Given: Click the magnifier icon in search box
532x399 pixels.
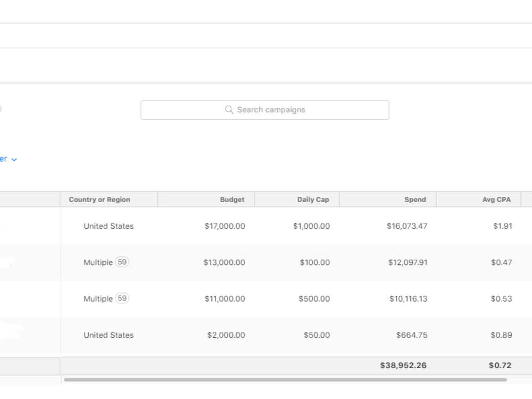Looking at the screenshot, I should tap(229, 110).
